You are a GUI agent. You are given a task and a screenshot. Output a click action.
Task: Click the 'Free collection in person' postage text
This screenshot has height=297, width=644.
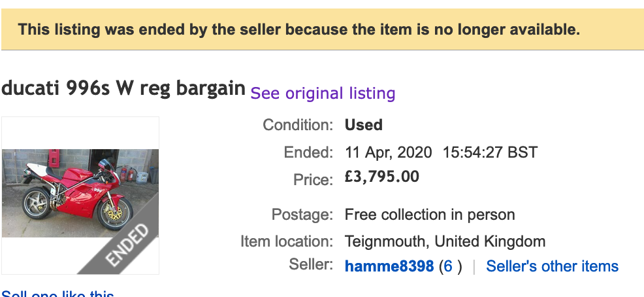click(430, 214)
